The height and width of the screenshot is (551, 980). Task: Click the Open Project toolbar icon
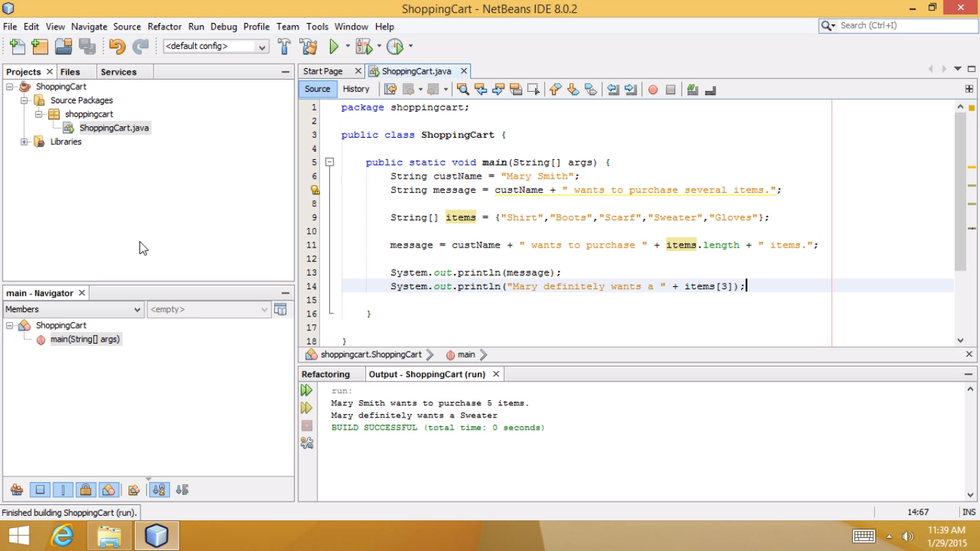click(x=64, y=47)
